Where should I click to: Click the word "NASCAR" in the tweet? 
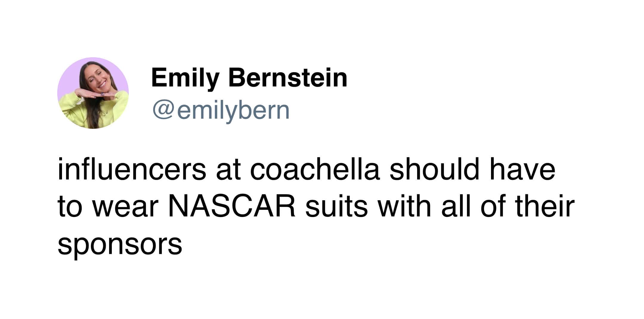click(232, 206)
